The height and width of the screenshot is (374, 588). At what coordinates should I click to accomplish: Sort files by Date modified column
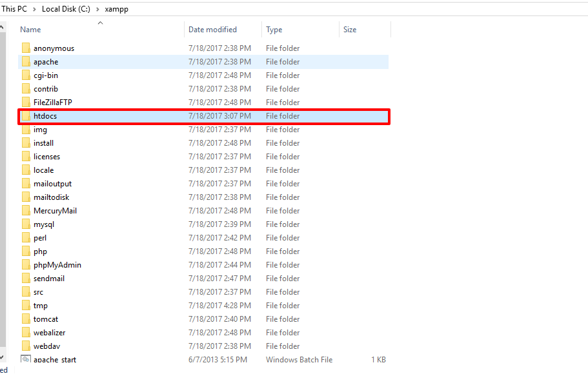coord(212,30)
